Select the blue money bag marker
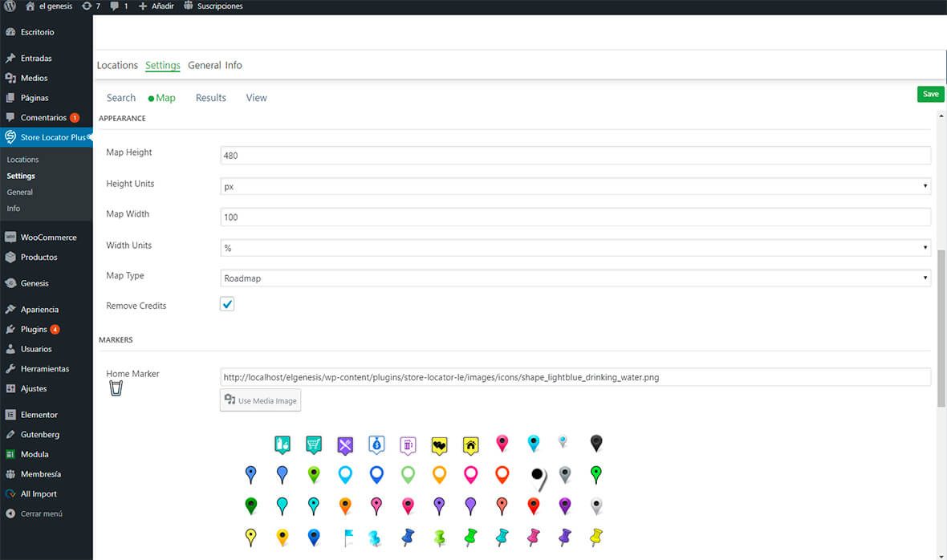947x560 pixels. tap(376, 444)
